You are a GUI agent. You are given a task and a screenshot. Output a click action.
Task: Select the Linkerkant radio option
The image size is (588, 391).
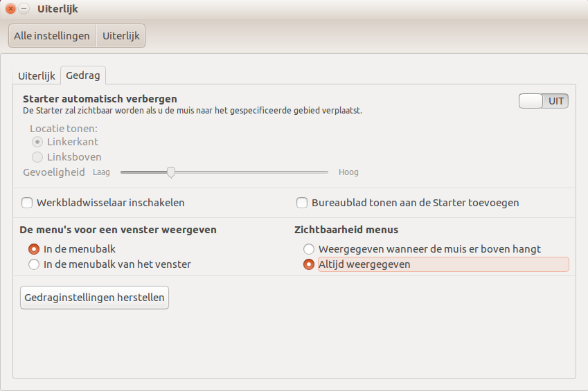tap(37, 142)
